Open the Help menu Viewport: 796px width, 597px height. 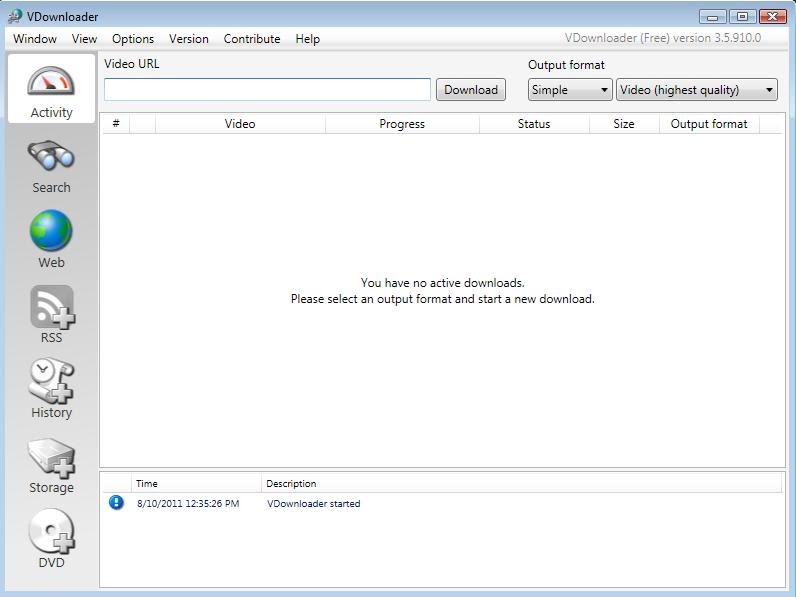click(308, 39)
